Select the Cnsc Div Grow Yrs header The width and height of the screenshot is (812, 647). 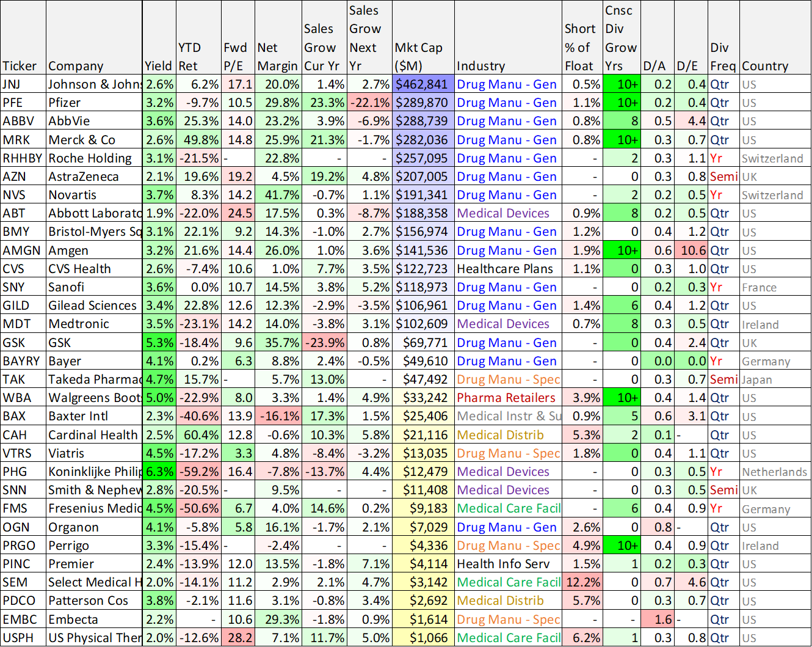click(622, 38)
